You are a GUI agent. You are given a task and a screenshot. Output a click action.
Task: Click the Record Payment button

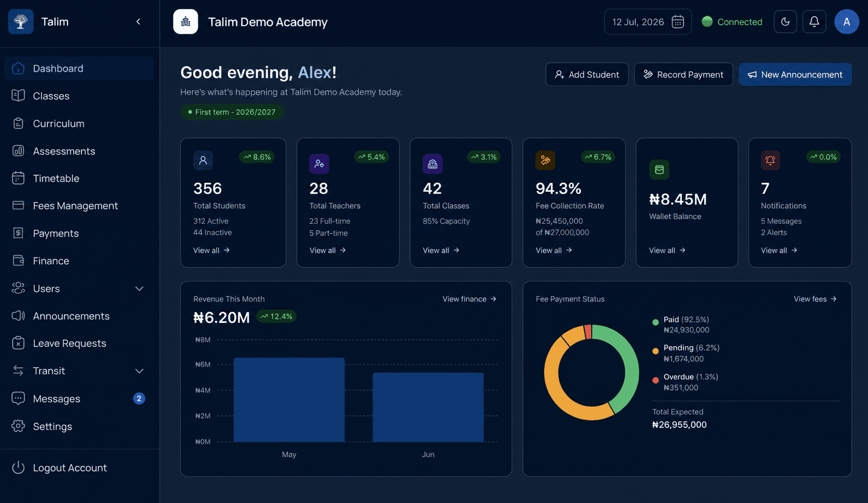(x=684, y=75)
